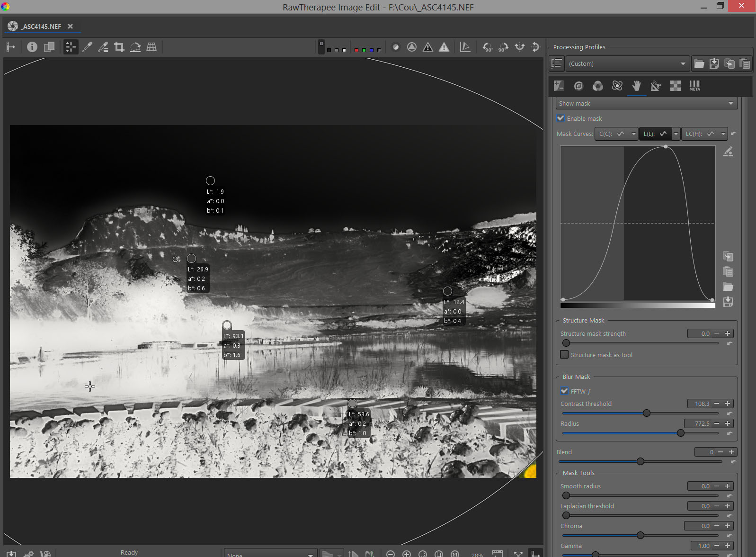Open the Show mask dropdown
This screenshot has height=557, width=756.
646,103
